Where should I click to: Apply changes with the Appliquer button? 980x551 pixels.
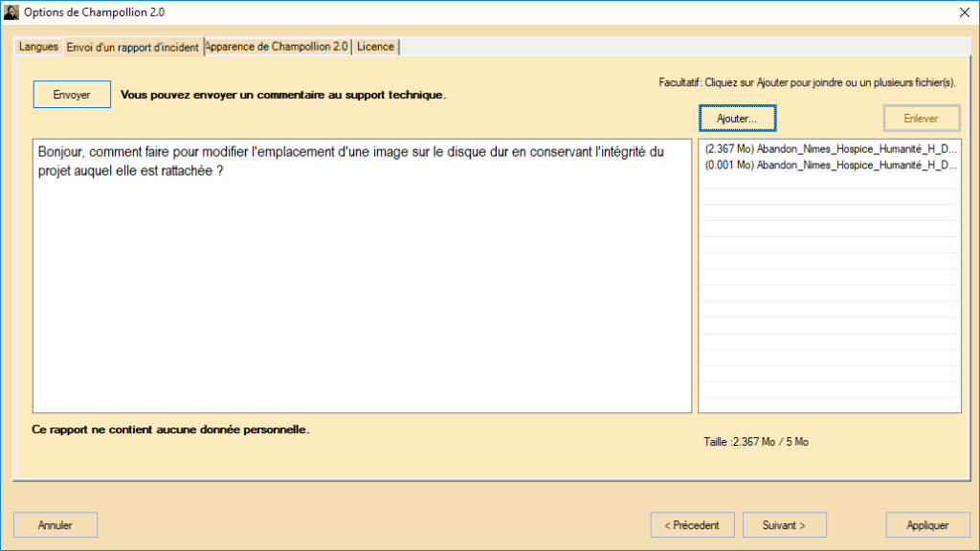927,525
